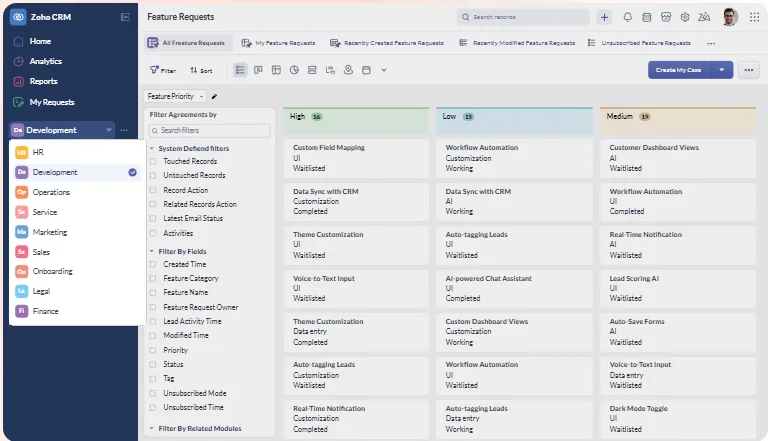768x441 pixels.
Task: Click the plus quick-create icon
Action: click(x=604, y=17)
